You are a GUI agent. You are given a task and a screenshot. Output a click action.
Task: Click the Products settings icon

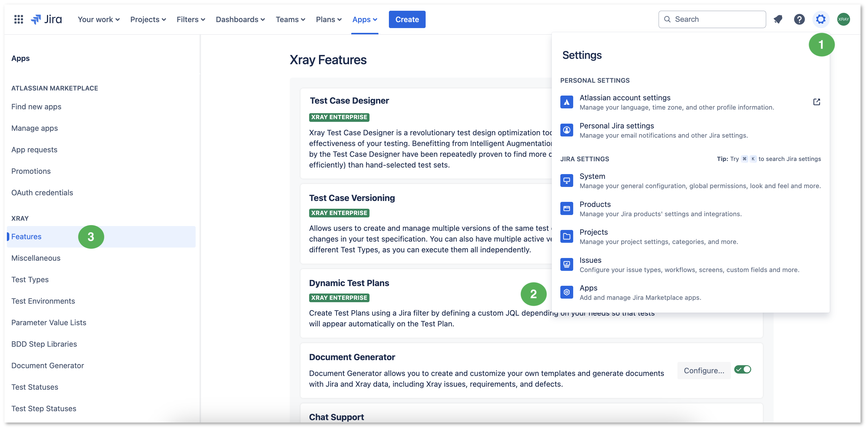(x=566, y=209)
